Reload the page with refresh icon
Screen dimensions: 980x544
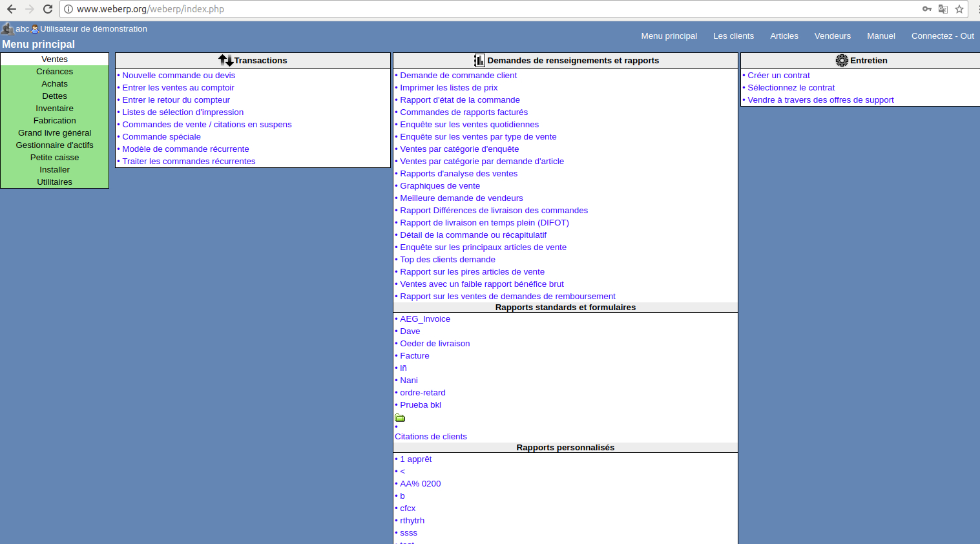coord(47,9)
